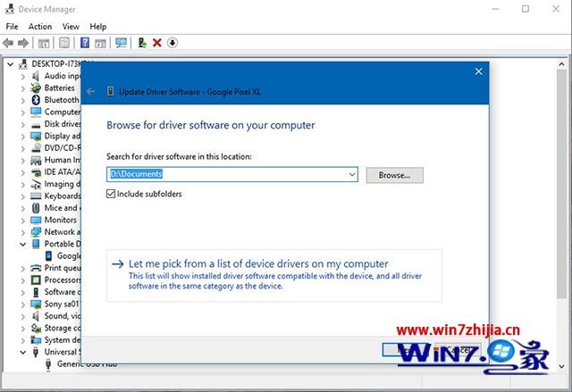Click the Storage controllers icon

point(36,328)
